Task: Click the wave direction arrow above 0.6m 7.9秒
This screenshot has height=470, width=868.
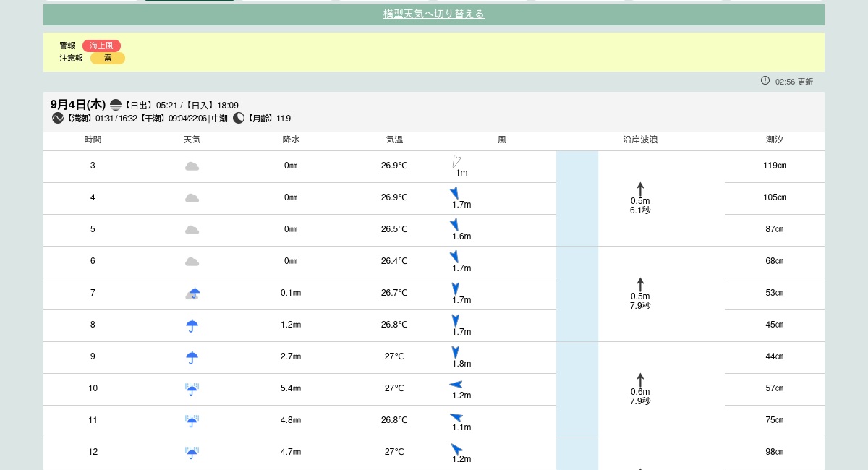Action: coord(640,380)
